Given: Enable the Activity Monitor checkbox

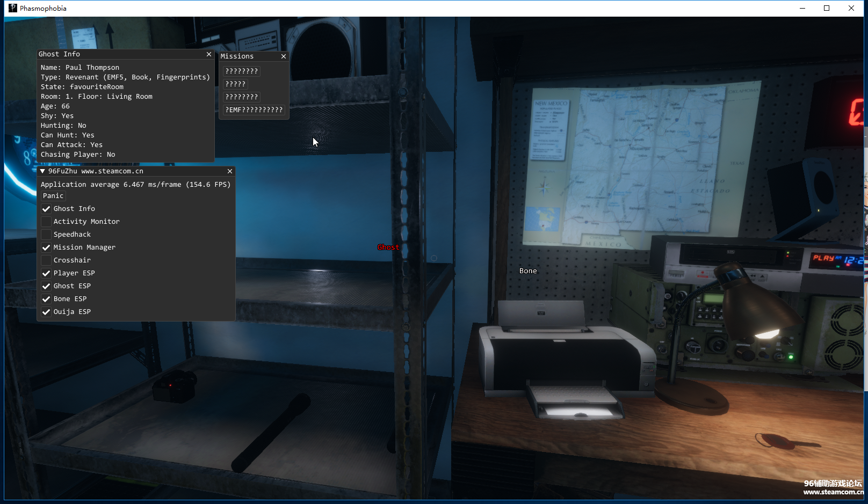Looking at the screenshot, I should [x=46, y=222].
